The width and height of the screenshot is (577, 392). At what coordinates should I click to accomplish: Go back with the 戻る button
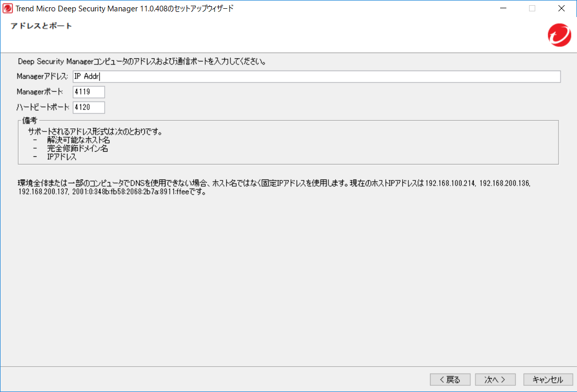(450, 380)
